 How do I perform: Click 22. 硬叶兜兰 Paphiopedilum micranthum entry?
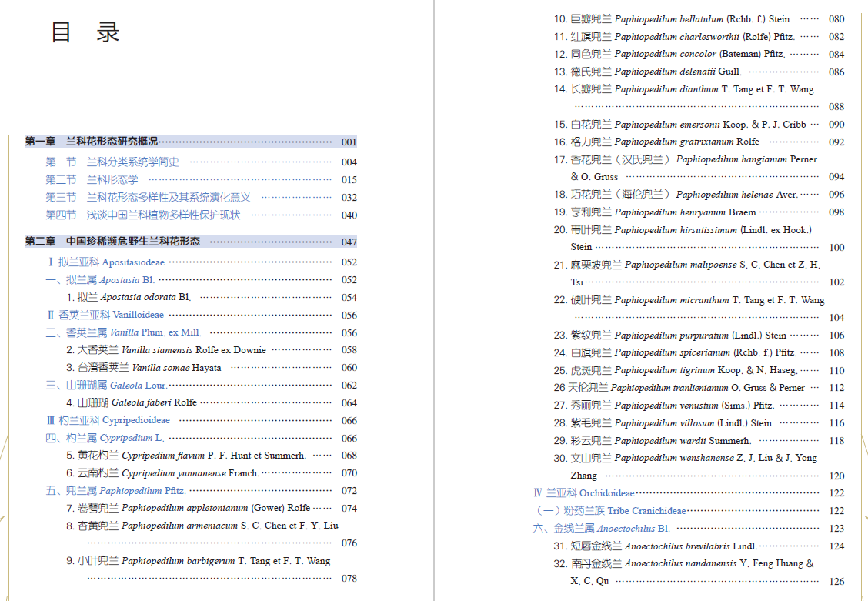[x=699, y=309]
